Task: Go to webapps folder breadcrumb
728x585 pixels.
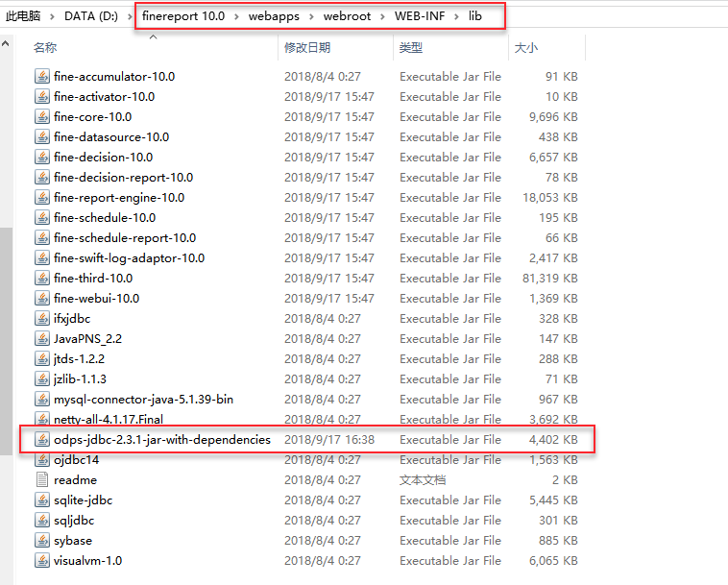Action: point(274,16)
